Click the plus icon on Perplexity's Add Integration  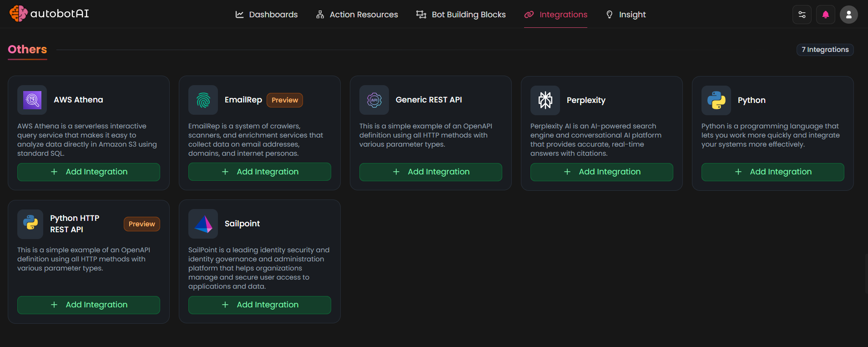[567, 172]
